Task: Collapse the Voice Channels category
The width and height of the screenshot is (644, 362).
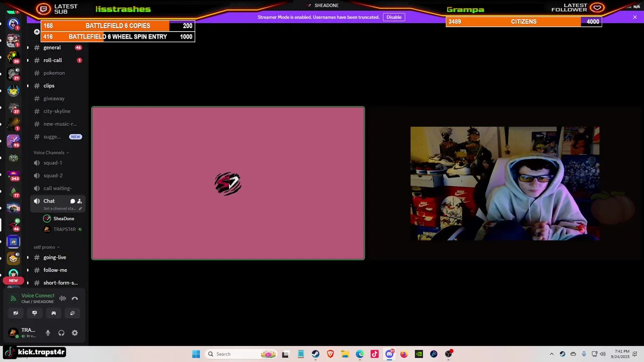Action: [51, 153]
